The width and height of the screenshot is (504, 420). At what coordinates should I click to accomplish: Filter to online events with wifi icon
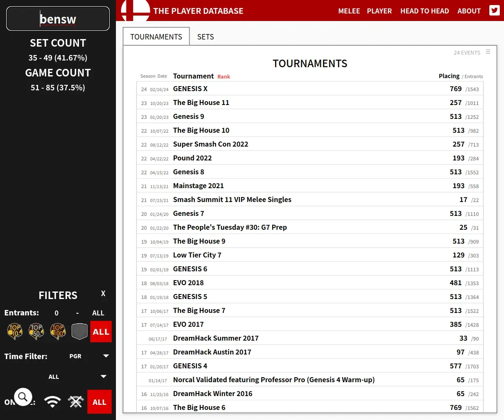click(52, 402)
